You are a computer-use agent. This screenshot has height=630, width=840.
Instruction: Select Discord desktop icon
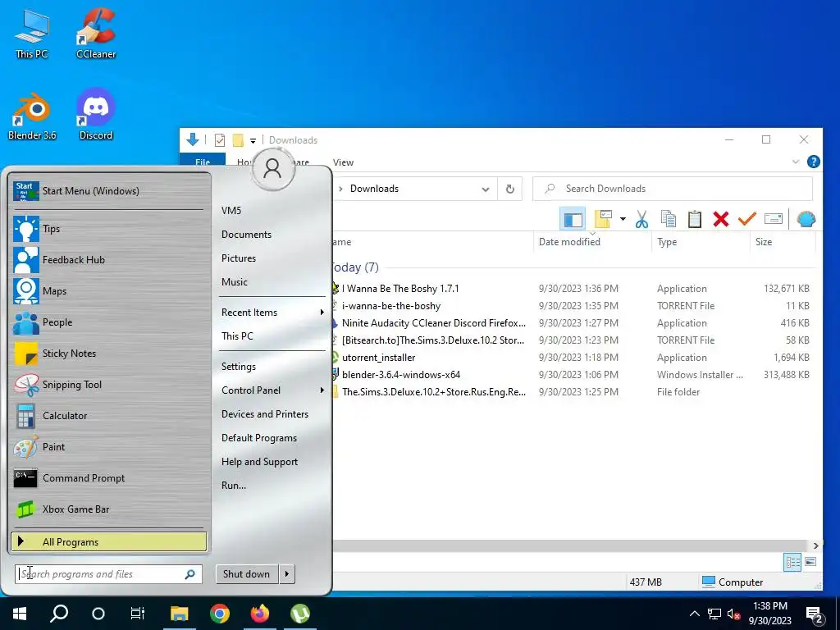[96, 115]
